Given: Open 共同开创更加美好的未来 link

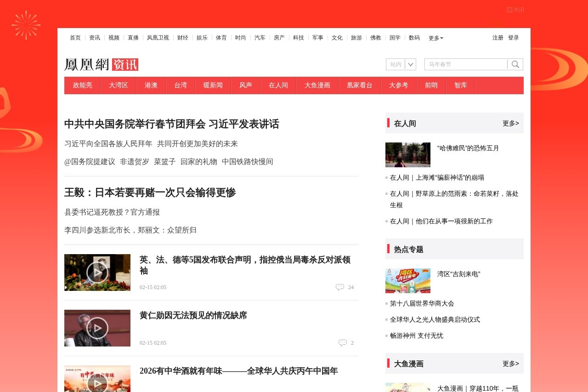Looking at the screenshot, I should 198,144.
